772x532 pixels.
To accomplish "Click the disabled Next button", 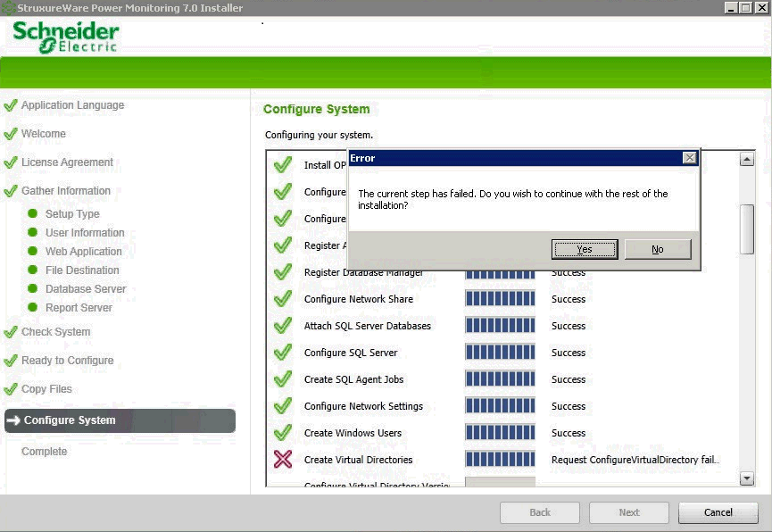I will coord(628,512).
